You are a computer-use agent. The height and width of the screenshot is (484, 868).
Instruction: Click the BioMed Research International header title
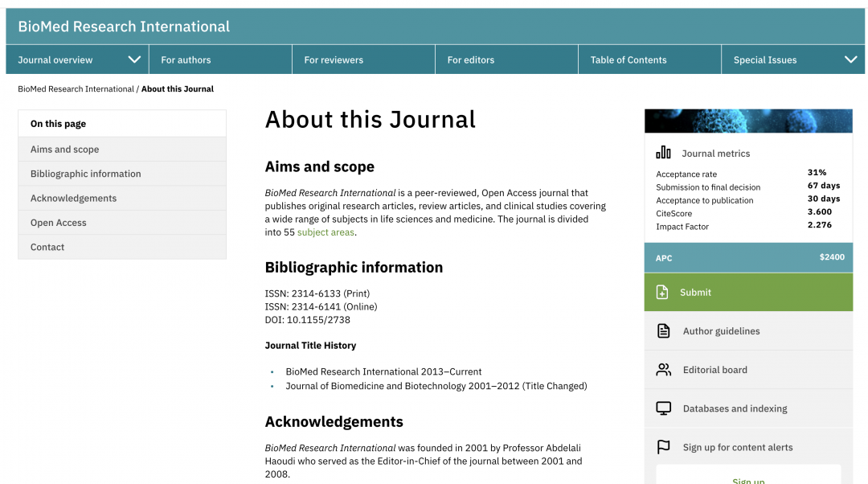click(124, 26)
